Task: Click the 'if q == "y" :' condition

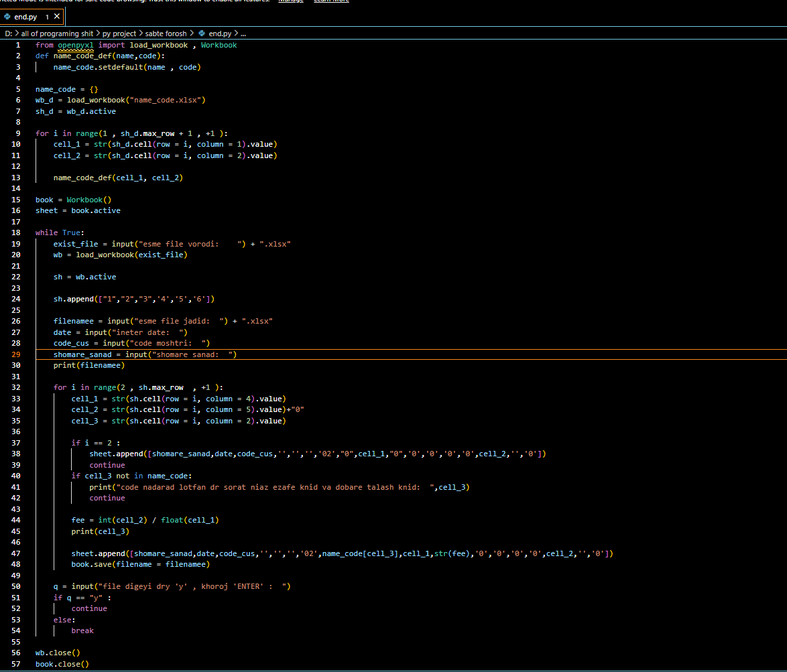Action: pos(82,598)
